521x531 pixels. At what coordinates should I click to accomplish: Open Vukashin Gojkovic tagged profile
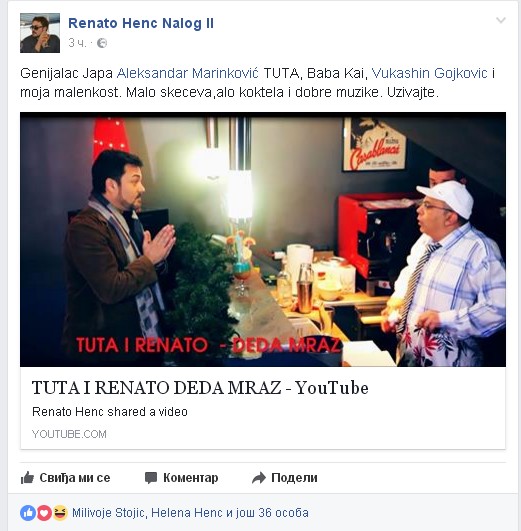[430, 73]
